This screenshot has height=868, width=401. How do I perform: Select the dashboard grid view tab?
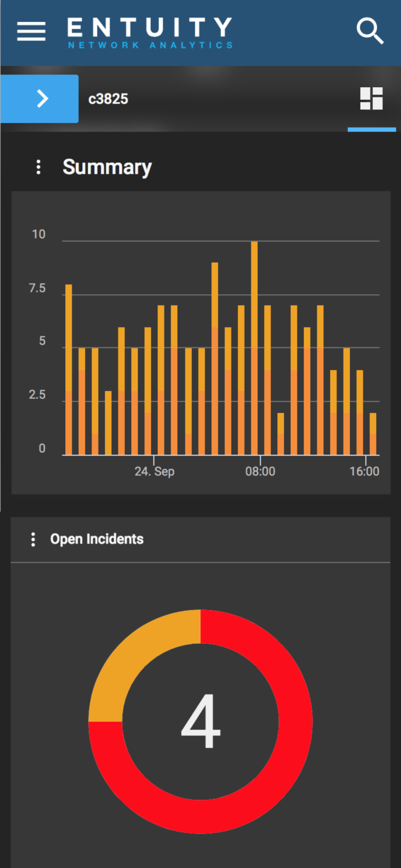371,99
